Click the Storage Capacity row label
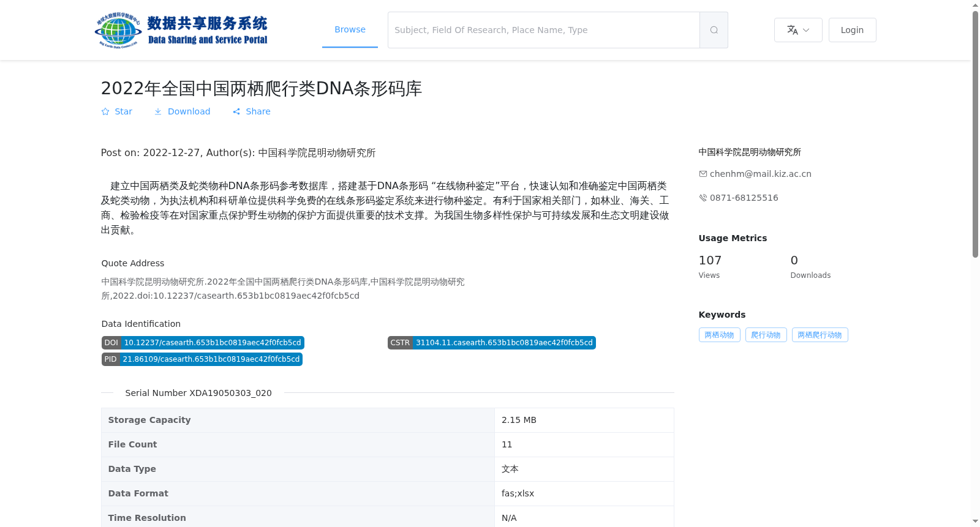This screenshot has height=527, width=980. click(x=149, y=420)
